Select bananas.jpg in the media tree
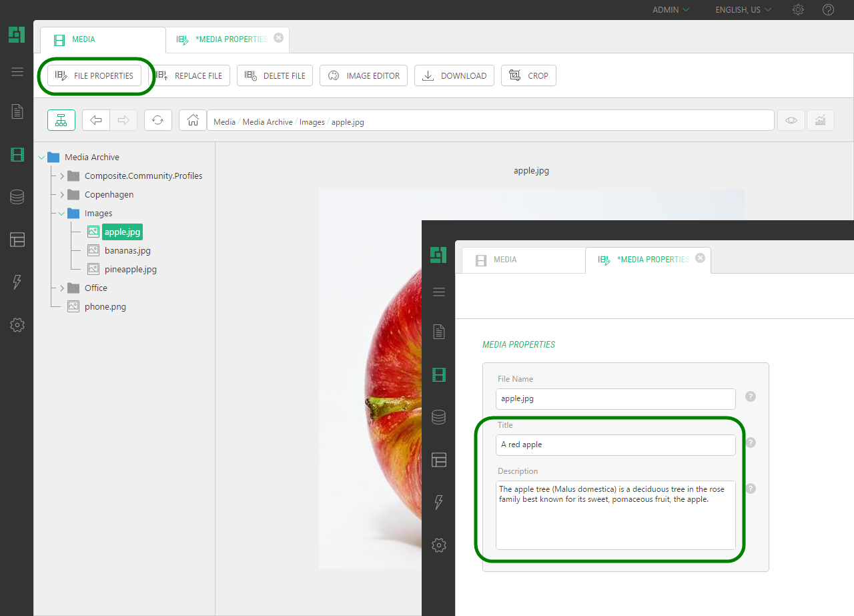 click(x=127, y=251)
